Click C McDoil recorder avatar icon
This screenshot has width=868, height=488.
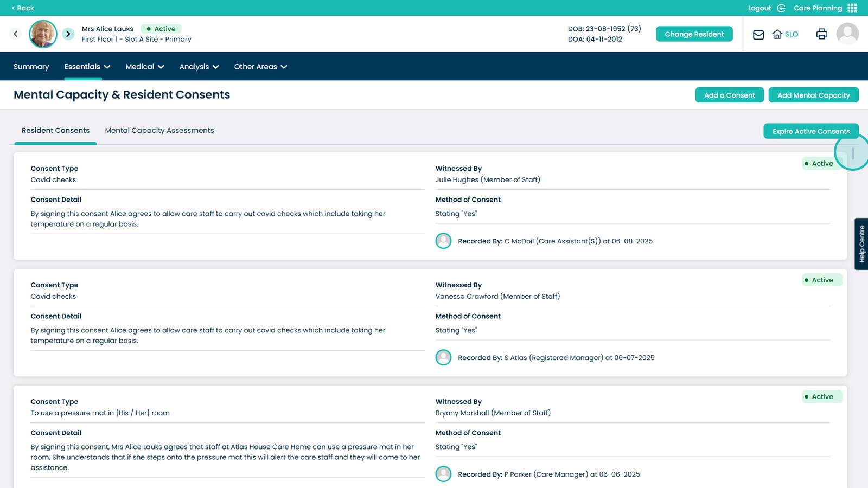pyautogui.click(x=443, y=241)
